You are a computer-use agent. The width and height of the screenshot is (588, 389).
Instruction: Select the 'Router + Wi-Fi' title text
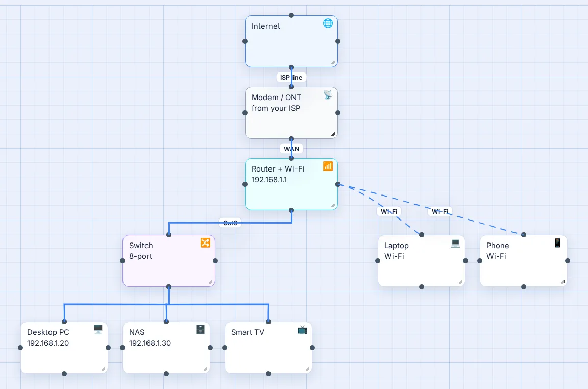[278, 169]
